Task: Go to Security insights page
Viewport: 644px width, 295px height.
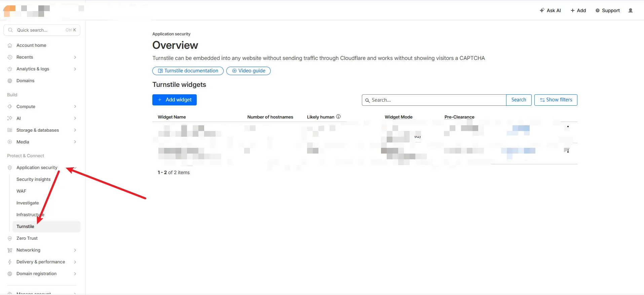Action: (33, 179)
